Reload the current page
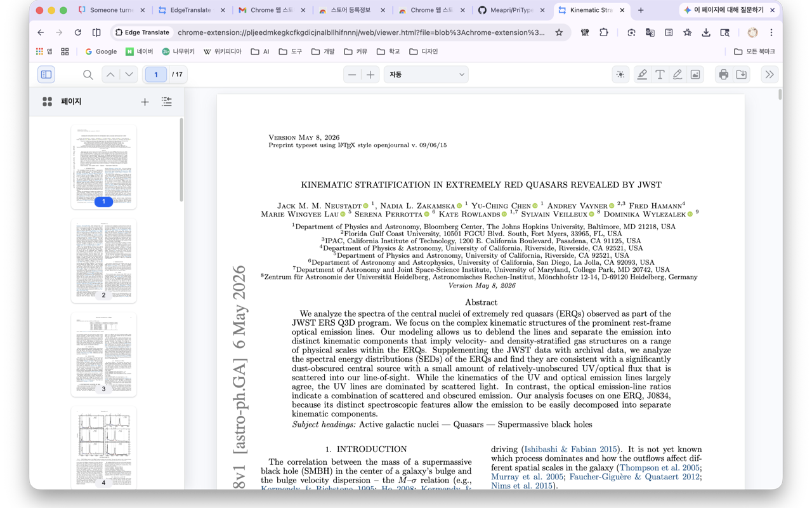 (77, 32)
